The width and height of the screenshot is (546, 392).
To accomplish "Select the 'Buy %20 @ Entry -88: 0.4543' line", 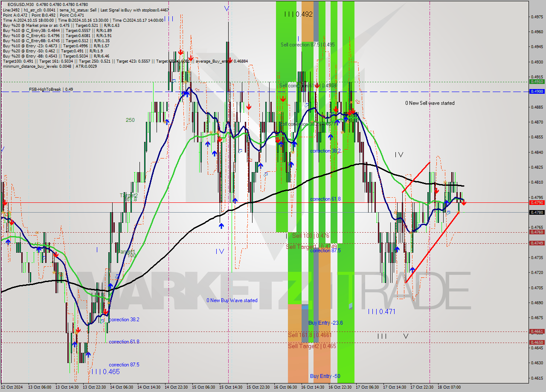I will (55, 56).
